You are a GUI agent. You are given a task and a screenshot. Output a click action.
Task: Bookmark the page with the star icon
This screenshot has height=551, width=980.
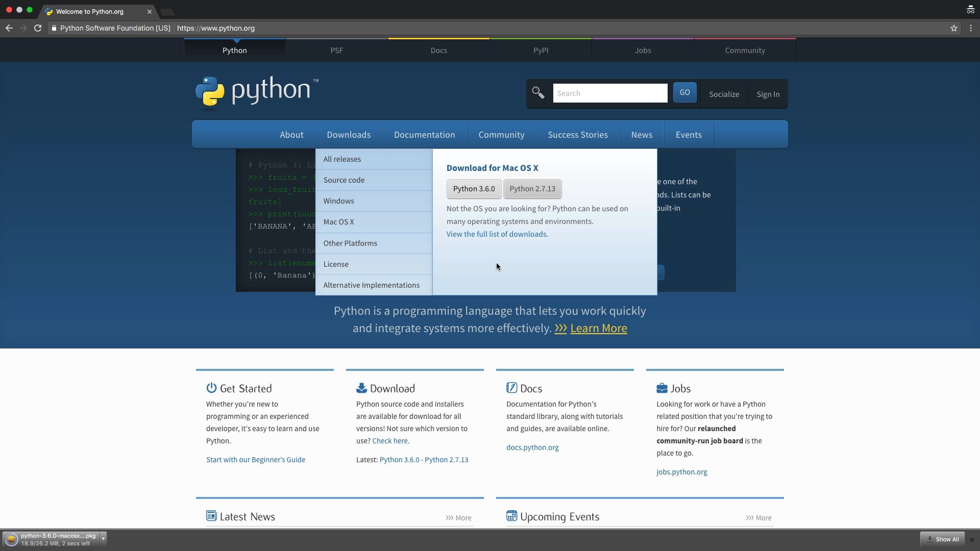point(953,28)
